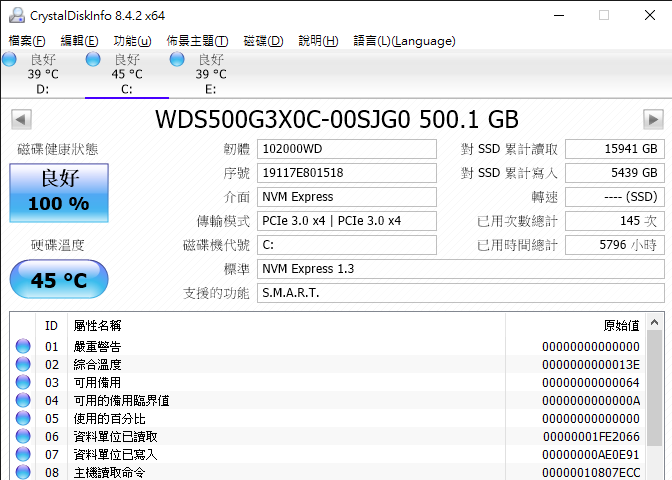Click raw value 0000010807ECC

click(591, 473)
